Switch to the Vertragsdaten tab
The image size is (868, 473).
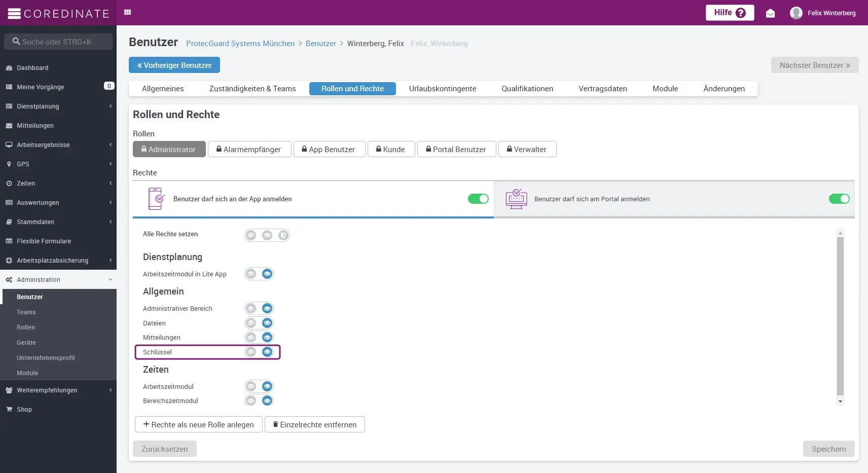coord(602,89)
